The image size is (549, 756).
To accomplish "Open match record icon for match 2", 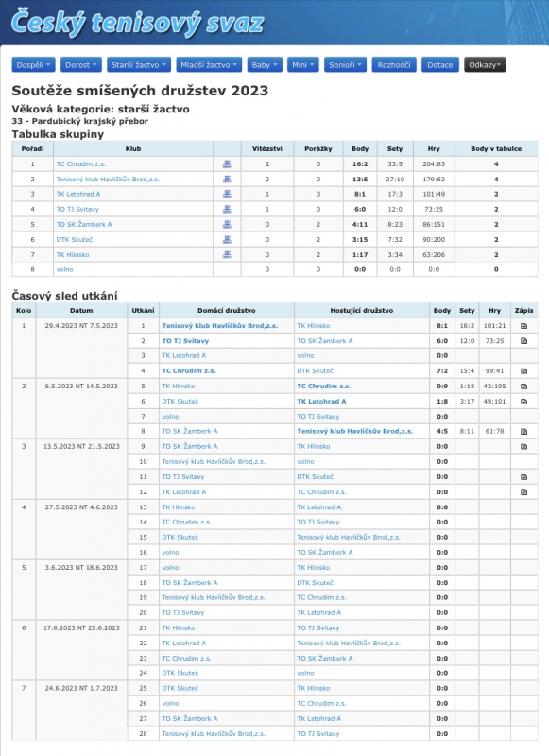I will tap(523, 341).
